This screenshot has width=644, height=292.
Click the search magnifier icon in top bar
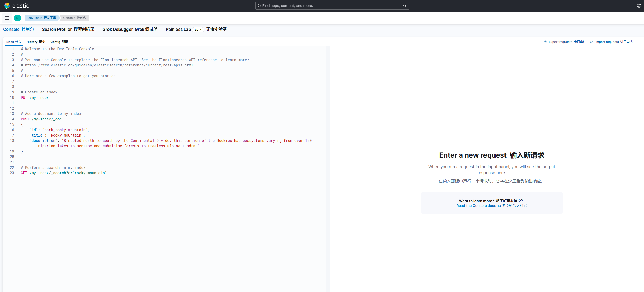pos(259,6)
